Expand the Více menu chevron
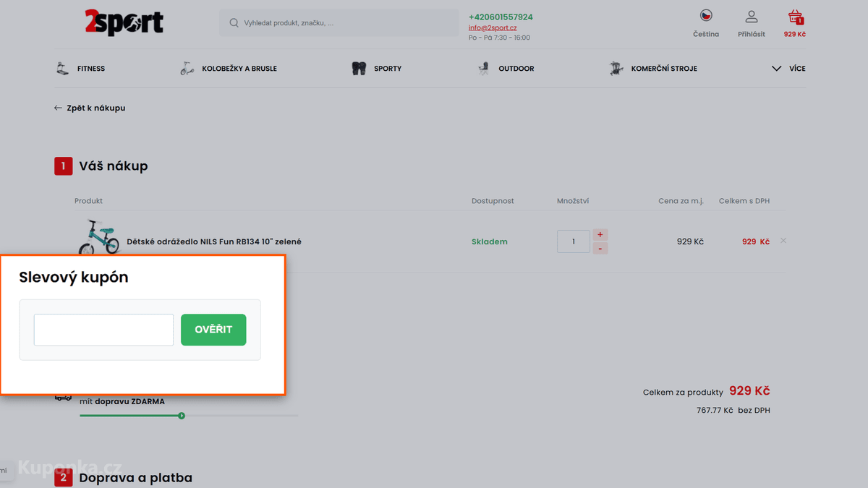This screenshot has height=488, width=868. [777, 69]
